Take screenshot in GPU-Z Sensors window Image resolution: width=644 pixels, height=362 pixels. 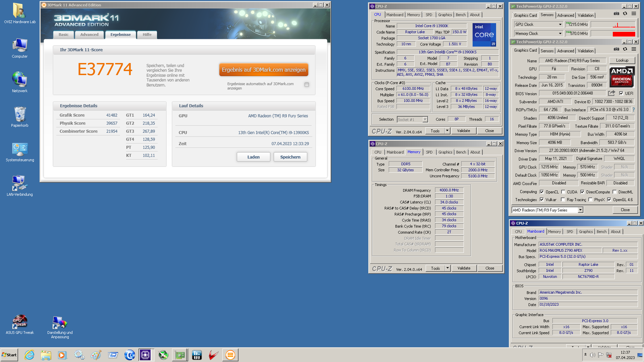click(x=616, y=14)
